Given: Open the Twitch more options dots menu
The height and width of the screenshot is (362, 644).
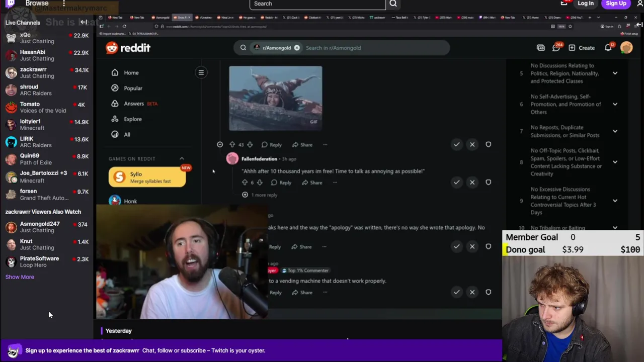Looking at the screenshot, I should (x=63, y=4).
